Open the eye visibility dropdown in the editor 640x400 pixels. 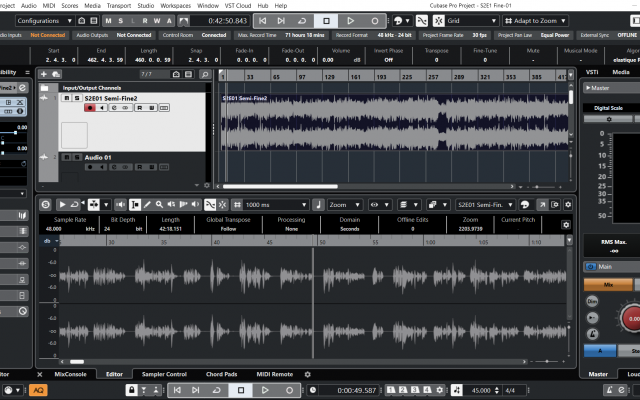coord(380,204)
